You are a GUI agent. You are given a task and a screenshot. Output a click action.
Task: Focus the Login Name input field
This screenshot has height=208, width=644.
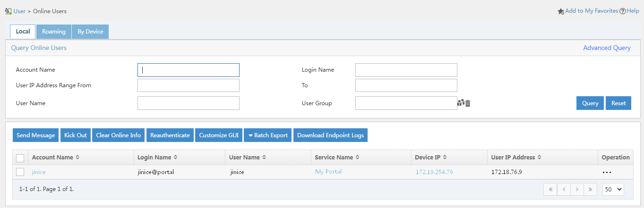(x=406, y=70)
